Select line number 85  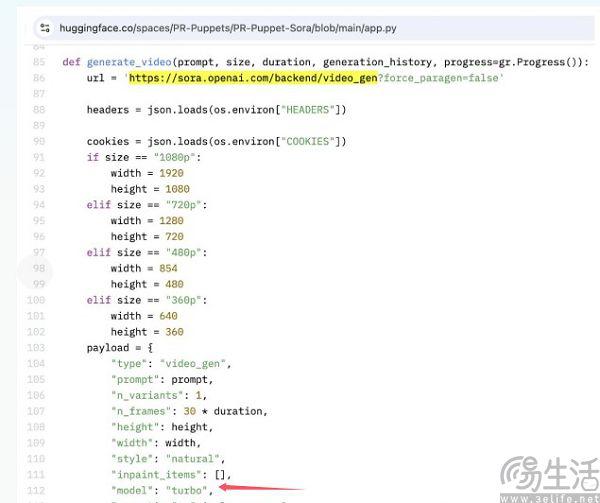39,62
